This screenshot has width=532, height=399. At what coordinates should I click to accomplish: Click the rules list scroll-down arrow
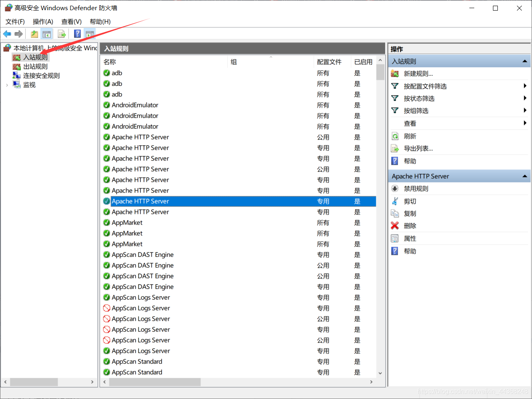tap(380, 373)
